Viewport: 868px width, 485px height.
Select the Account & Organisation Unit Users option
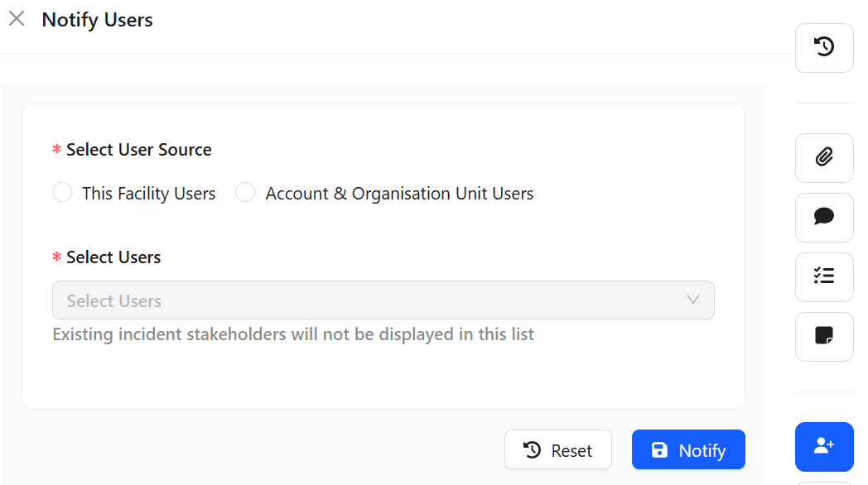(245, 192)
